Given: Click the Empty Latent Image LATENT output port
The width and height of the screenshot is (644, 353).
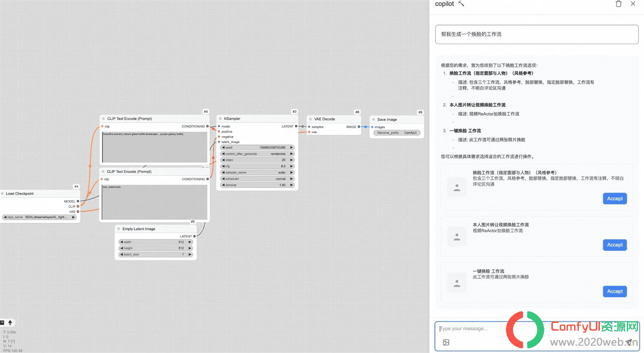Looking at the screenshot, I should [194, 236].
